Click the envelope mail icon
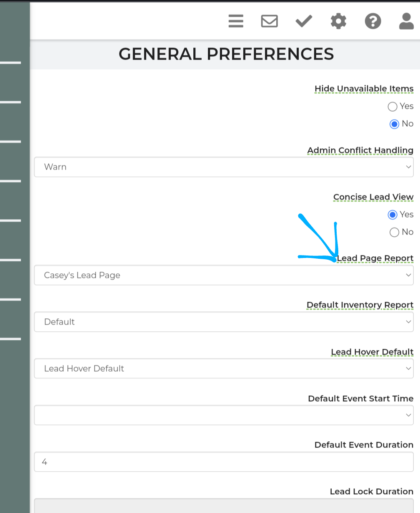420x513 pixels. tap(270, 21)
